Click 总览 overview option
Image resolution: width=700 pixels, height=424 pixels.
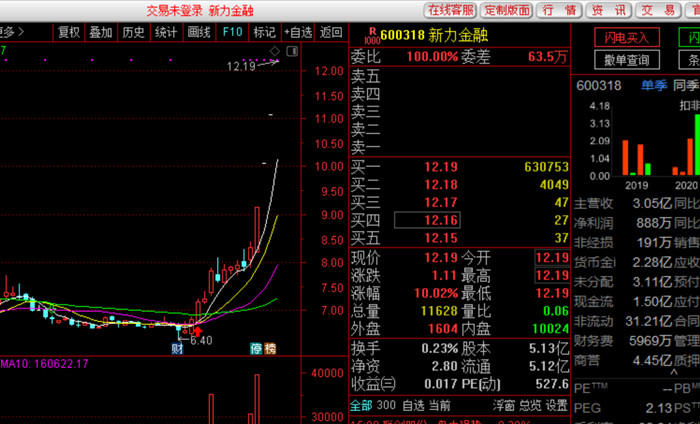pos(530,405)
